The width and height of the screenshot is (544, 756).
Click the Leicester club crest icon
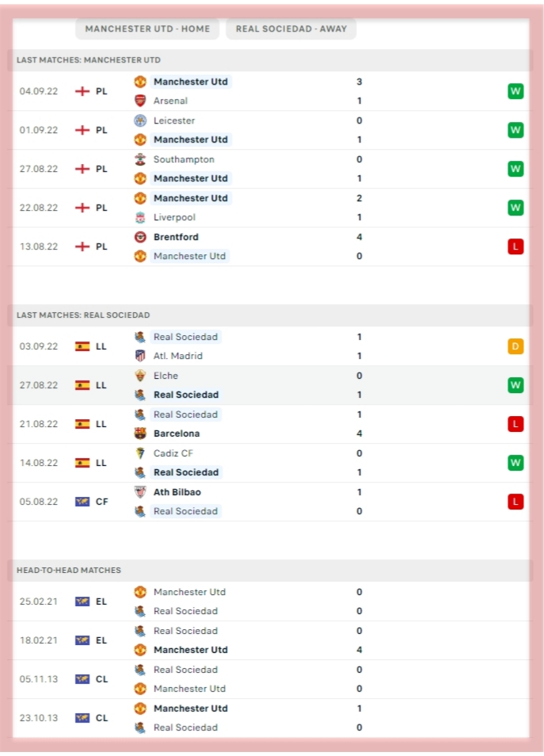coord(140,120)
